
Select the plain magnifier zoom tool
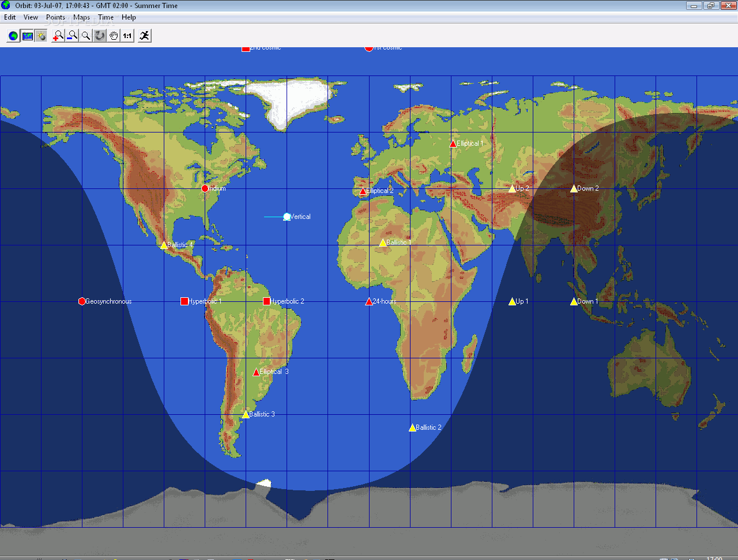pos(86,36)
